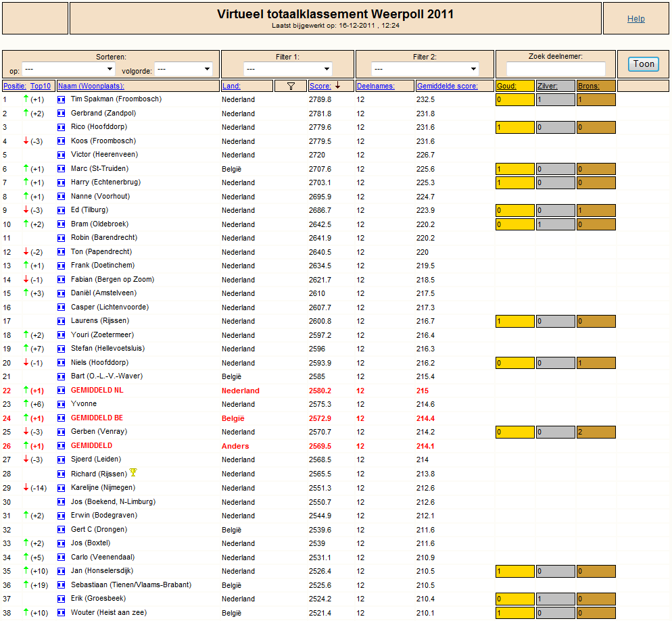672x621 pixels.
Task: Open the Help link
Action: (x=636, y=19)
